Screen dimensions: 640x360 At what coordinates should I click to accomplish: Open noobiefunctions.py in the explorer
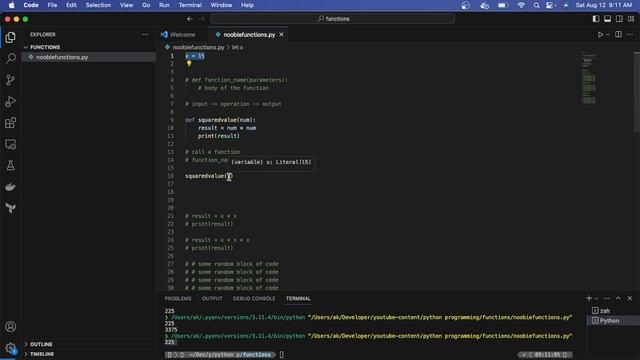(88, 57)
